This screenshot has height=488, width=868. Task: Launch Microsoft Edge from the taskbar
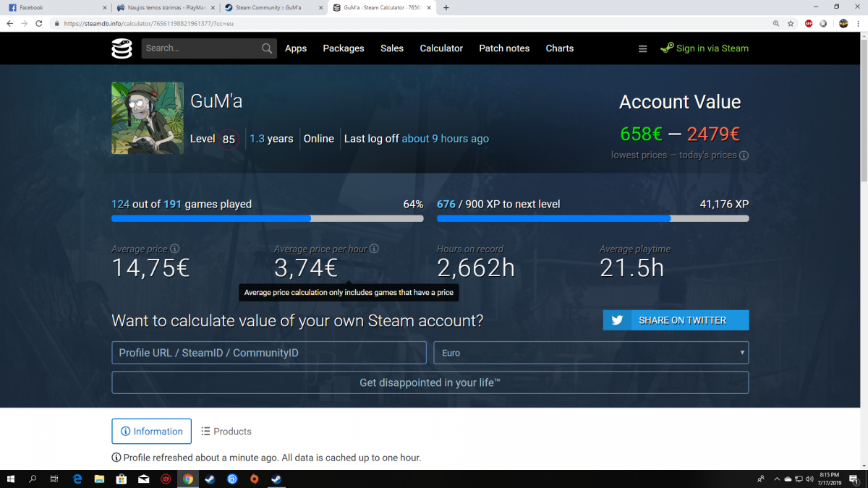tap(77, 479)
